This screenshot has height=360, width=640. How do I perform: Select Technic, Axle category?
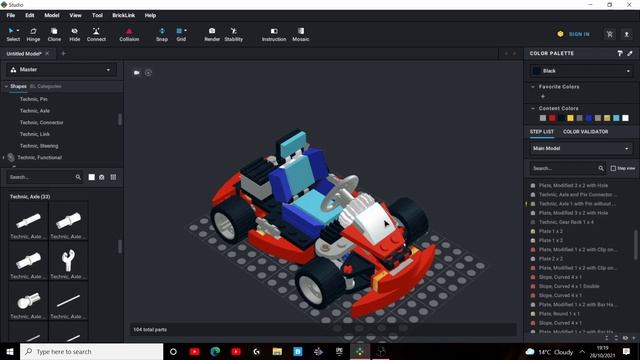tap(35, 111)
